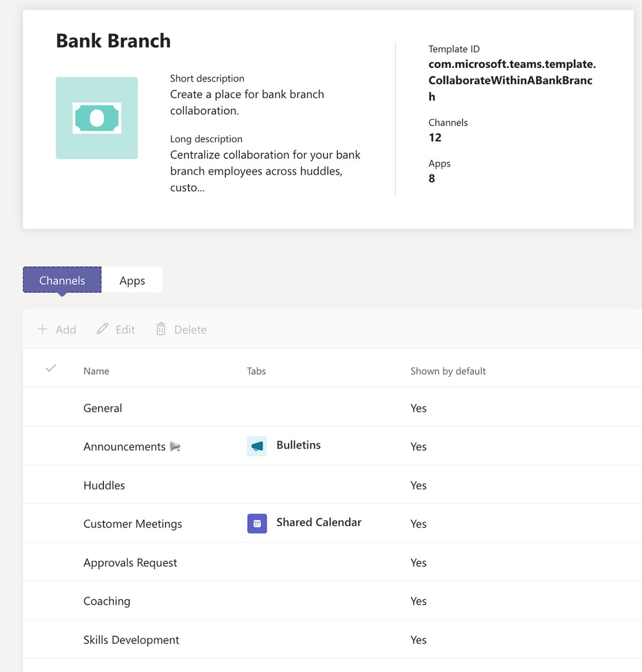Click the Add button to create a channel
642x672 pixels.
tap(57, 329)
